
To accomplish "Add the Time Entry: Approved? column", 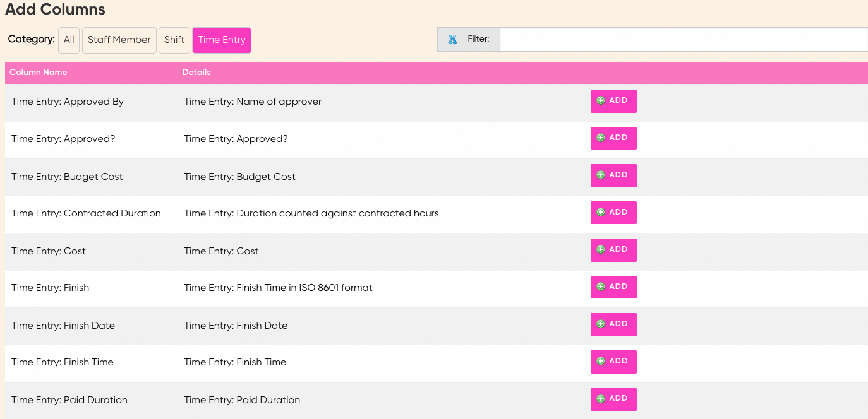I will point(613,138).
